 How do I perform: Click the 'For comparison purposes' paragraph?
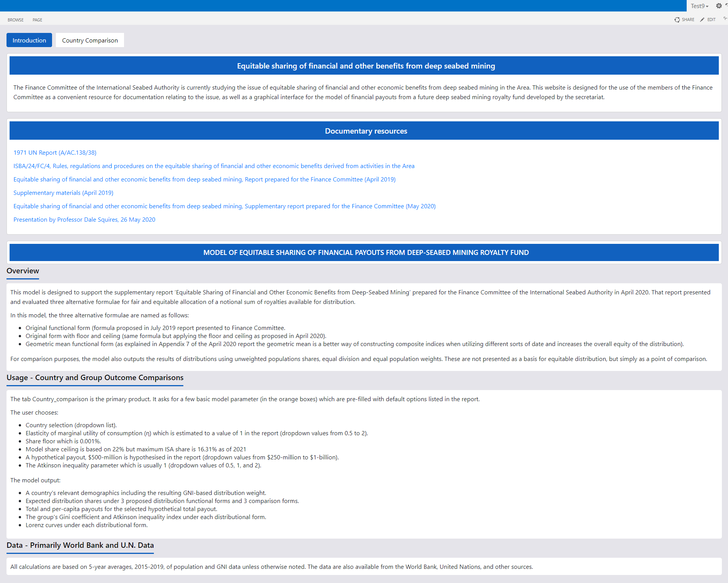[x=359, y=359]
